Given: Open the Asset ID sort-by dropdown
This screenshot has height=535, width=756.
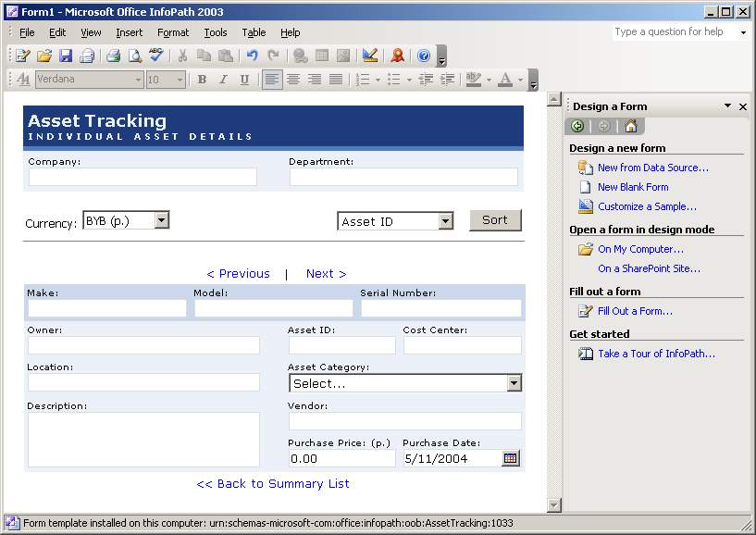Looking at the screenshot, I should tap(445, 221).
